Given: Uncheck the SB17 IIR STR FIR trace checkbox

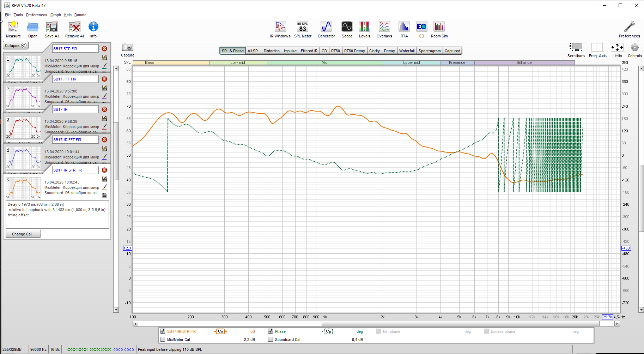Looking at the screenshot, I should click(163, 331).
